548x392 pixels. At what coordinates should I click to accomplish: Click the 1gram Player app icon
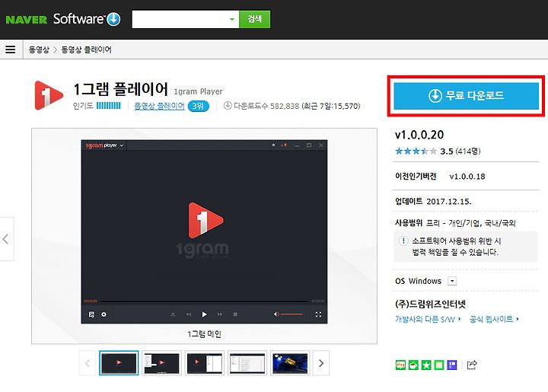pos(49,95)
